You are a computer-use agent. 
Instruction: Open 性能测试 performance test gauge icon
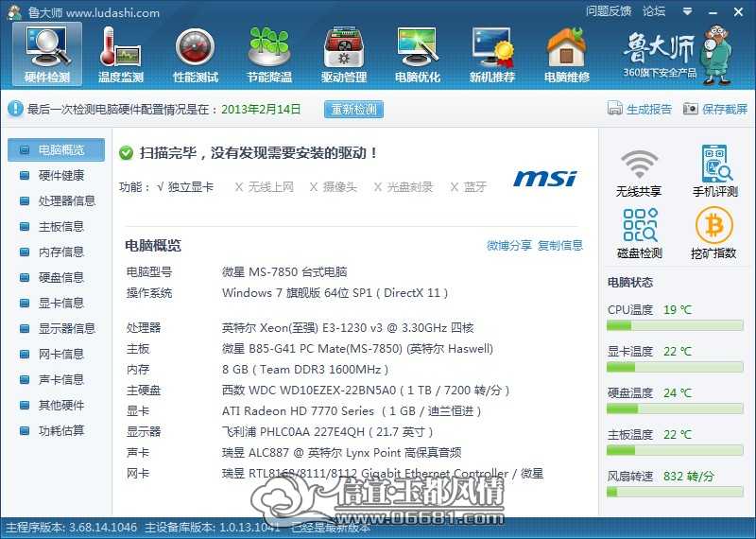click(x=196, y=54)
